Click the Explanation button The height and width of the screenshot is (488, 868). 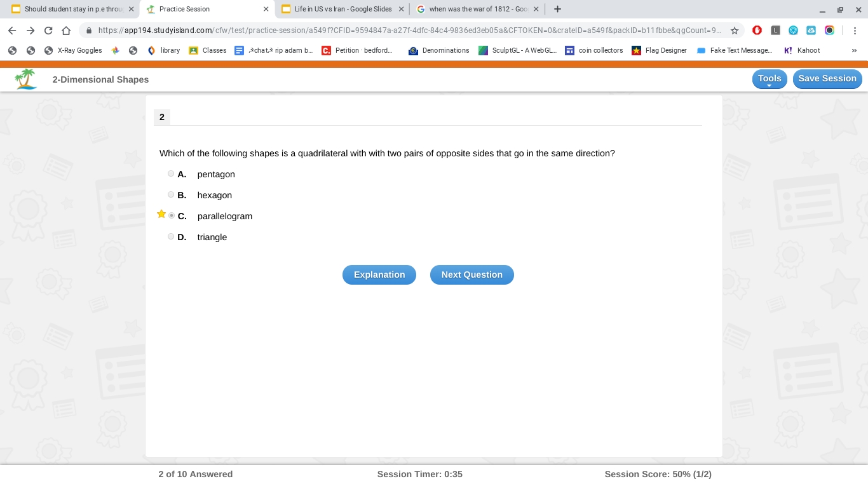click(379, 274)
